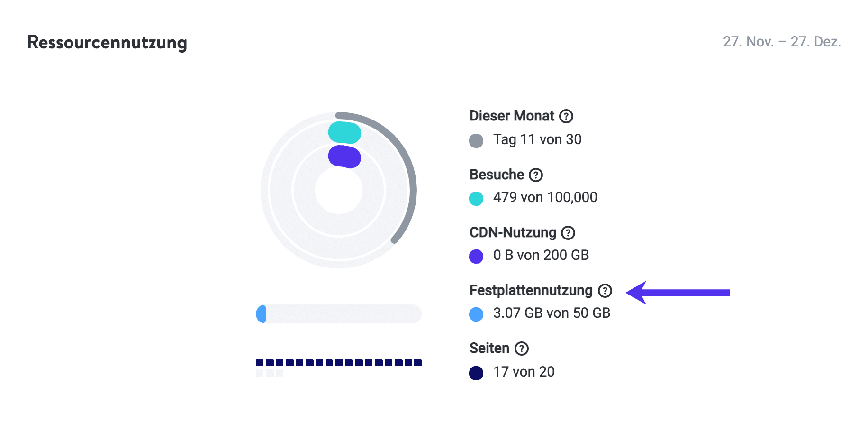Click the purple dot beside 0 B von 200 GB

pyautogui.click(x=476, y=256)
